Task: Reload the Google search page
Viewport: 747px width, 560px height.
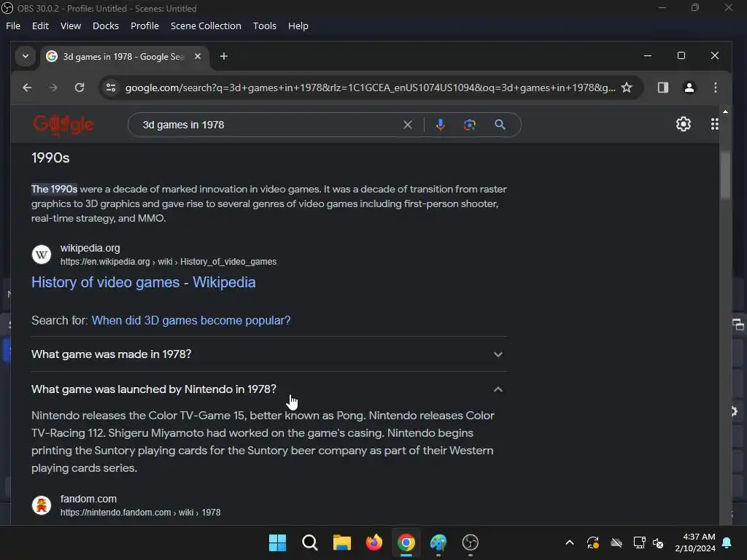Action: click(80, 87)
